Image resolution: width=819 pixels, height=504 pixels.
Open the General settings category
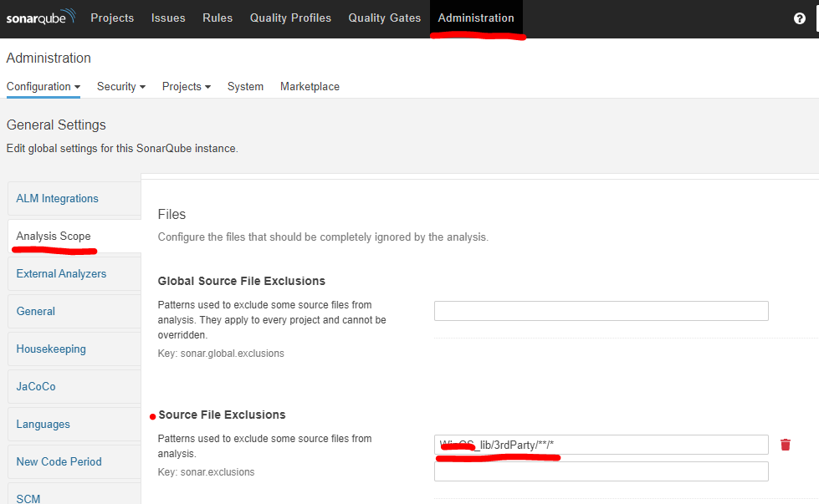[74, 311]
